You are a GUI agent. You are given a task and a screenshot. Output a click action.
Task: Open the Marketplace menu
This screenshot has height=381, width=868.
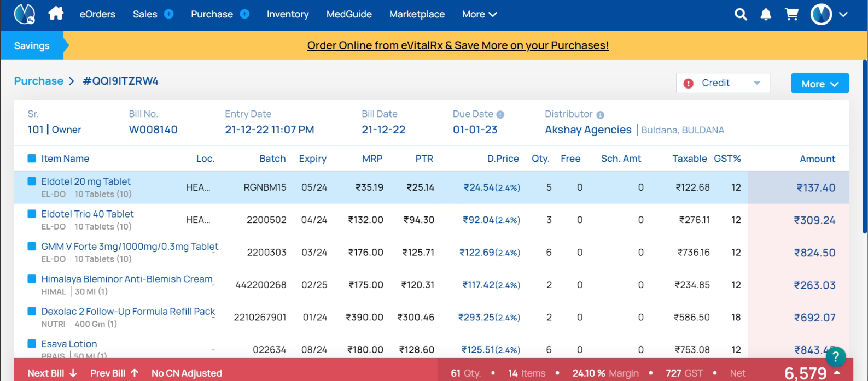coord(417,14)
